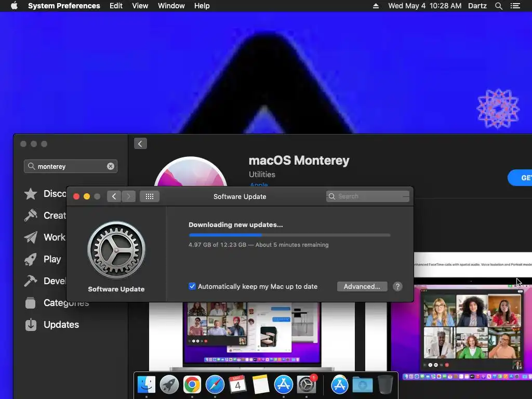Open App Store from the Dock

pyautogui.click(x=283, y=385)
